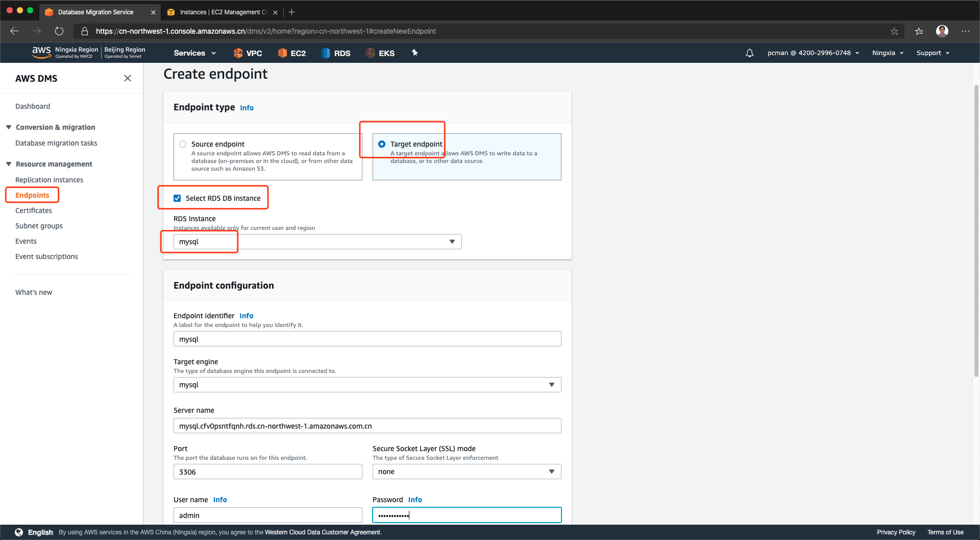Select the Target endpoint radio button
Image resolution: width=980 pixels, height=540 pixels.
pos(382,144)
